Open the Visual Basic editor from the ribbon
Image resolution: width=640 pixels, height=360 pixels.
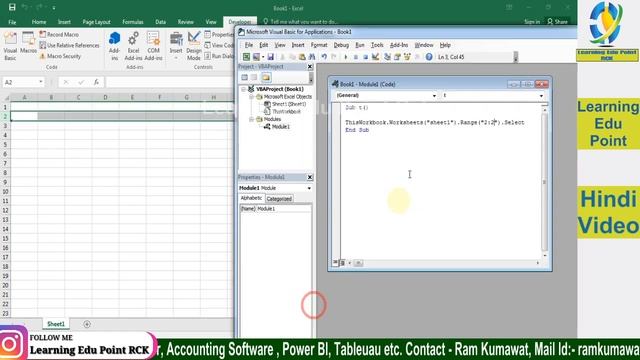10,46
